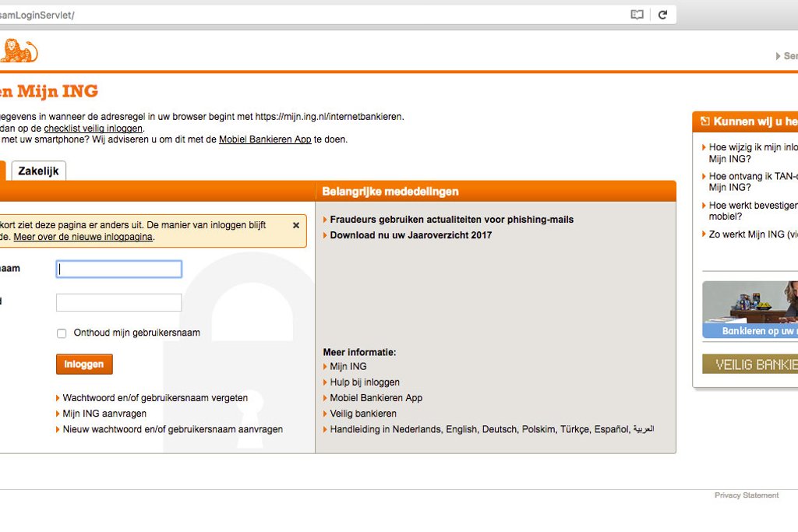798x532 pixels.
Task: Open 'Fraudeurs gebruiken actualiteiten voor phishing-mails'
Action: 451,220
